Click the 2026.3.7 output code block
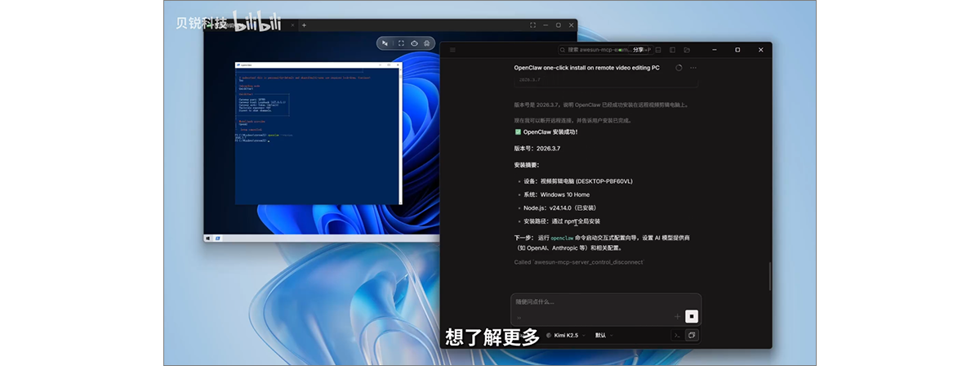 coord(606,80)
